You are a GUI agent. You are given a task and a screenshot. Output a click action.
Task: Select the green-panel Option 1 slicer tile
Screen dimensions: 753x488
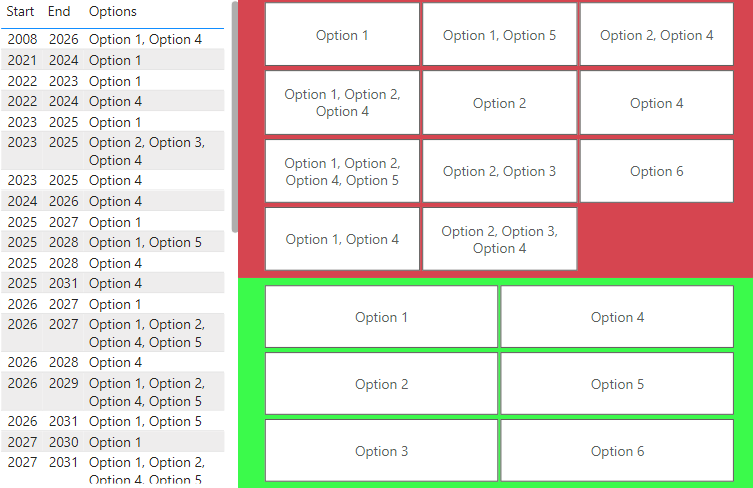381,317
